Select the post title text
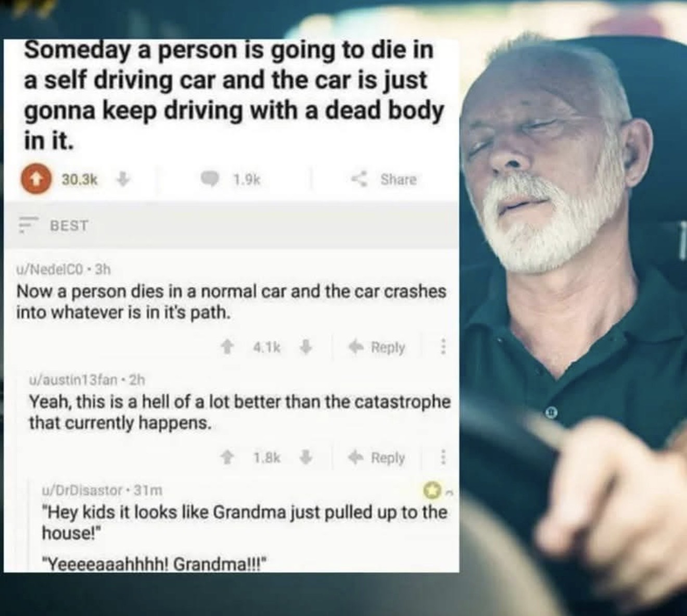Screen dimensions: 687x616 pyautogui.click(x=234, y=96)
